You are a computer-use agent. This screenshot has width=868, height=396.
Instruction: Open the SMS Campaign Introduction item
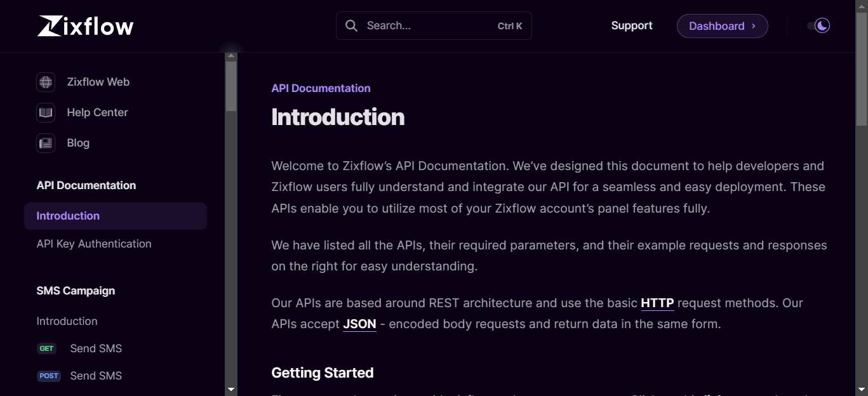coord(67,321)
